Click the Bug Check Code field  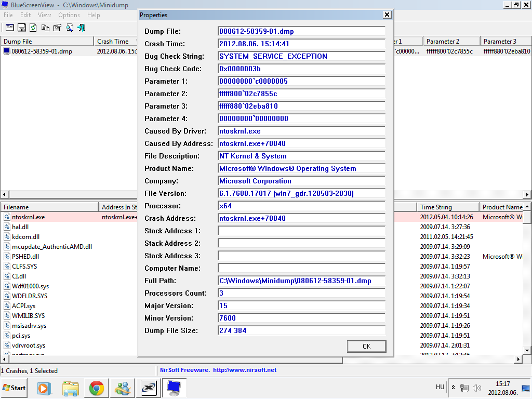point(302,69)
